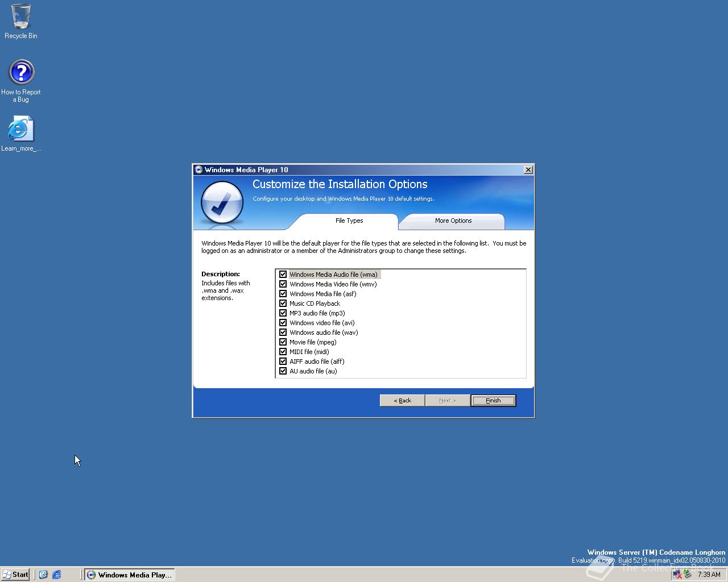Viewport: 728px width, 582px height.
Task: Select the Learn_more desktop shortcut icon
Action: pyautogui.click(x=21, y=134)
